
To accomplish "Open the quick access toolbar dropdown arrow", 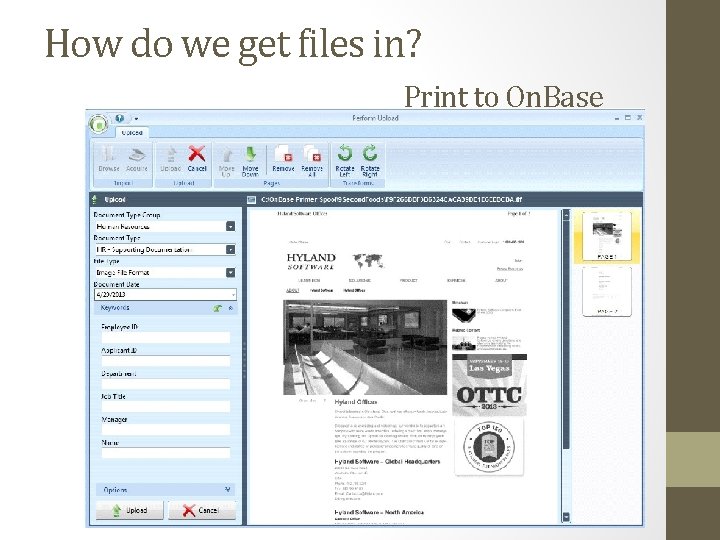I will coord(136,118).
